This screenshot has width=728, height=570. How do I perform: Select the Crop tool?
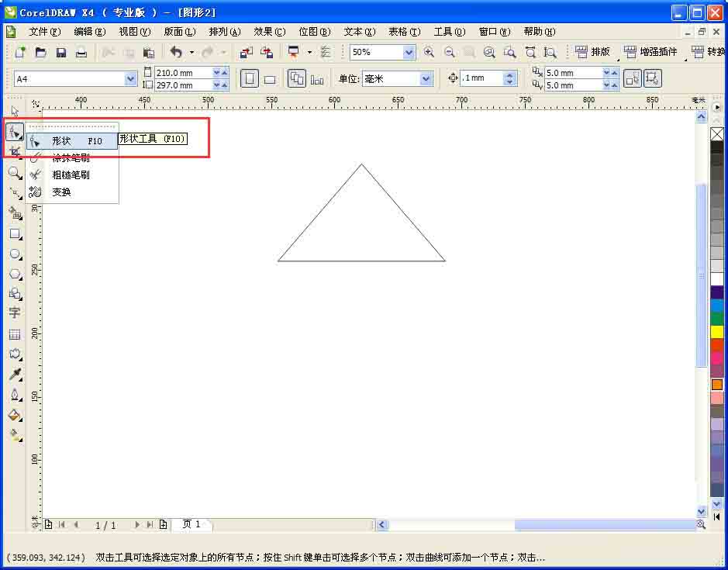(15, 153)
